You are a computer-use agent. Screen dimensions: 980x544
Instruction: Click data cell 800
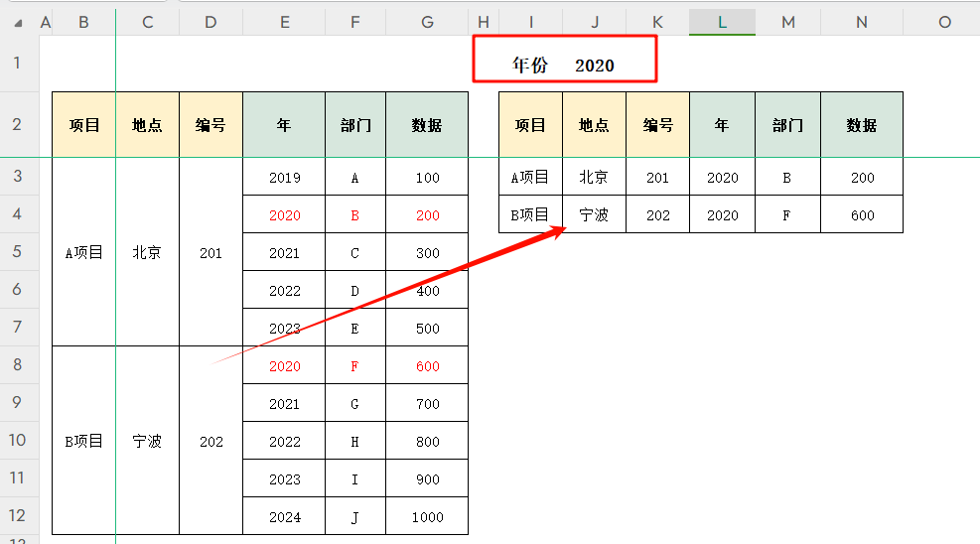click(427, 442)
